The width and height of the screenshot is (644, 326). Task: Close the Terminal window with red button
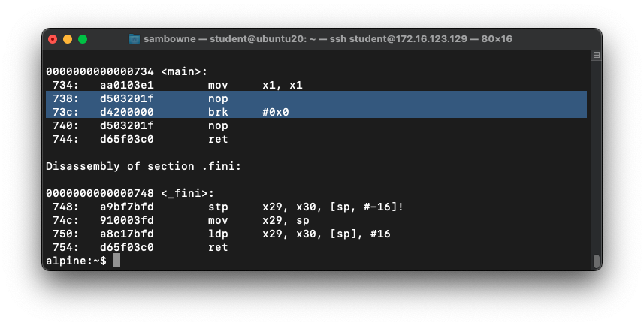click(53, 38)
